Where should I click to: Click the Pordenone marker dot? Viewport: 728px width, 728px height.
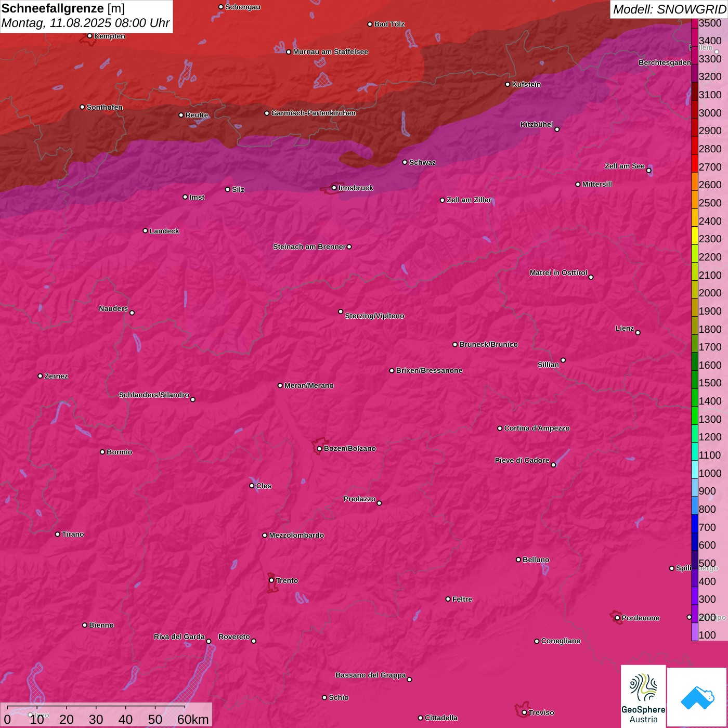click(617, 618)
